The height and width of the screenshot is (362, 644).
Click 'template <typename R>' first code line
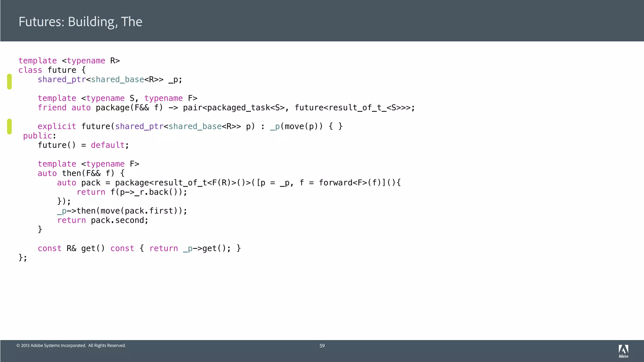(69, 61)
